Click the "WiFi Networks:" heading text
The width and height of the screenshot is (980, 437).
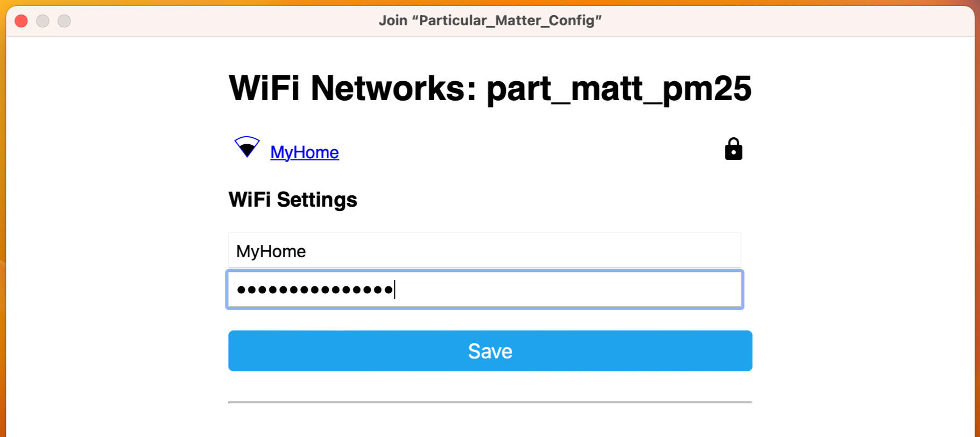click(352, 88)
